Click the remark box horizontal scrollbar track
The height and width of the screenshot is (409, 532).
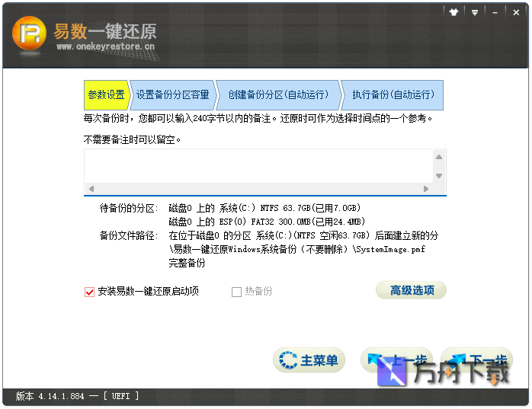[258, 189]
